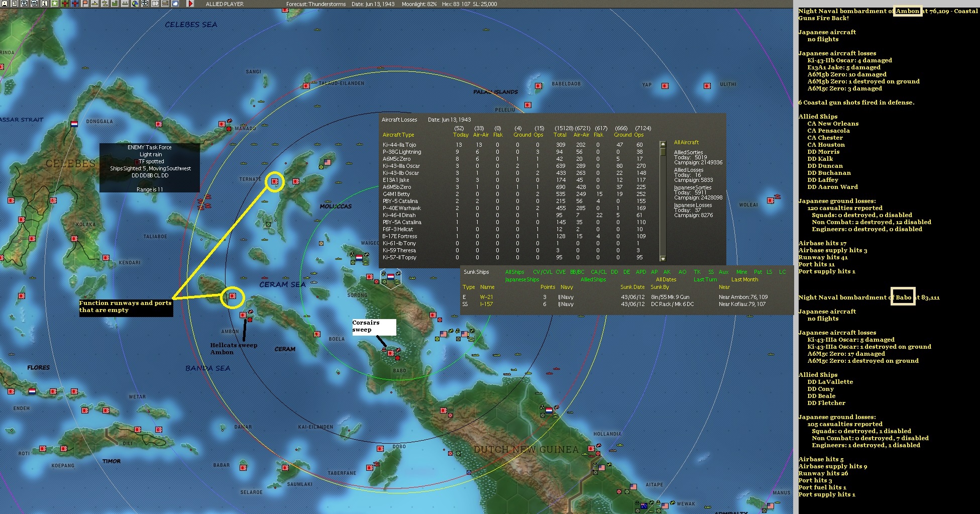Select Japanese base marker at Boela
The height and width of the screenshot is (514, 980).
[317, 334]
